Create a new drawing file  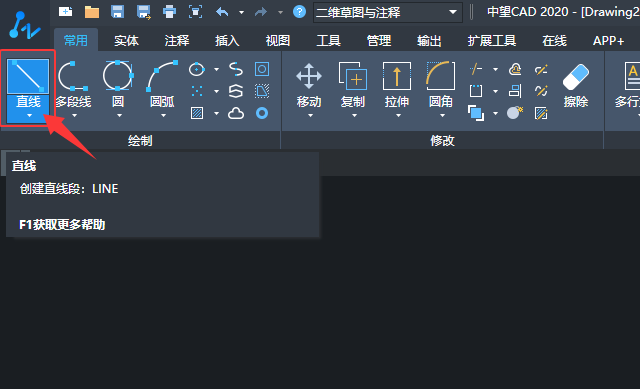tap(65, 12)
